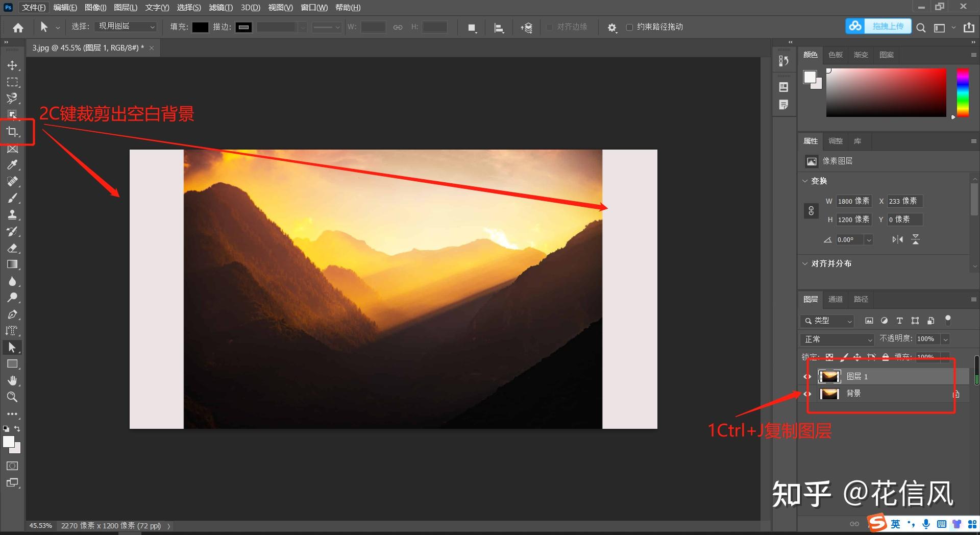Click the 拖拽上传 upload button
This screenshot has width=980, height=535.
[x=878, y=26]
